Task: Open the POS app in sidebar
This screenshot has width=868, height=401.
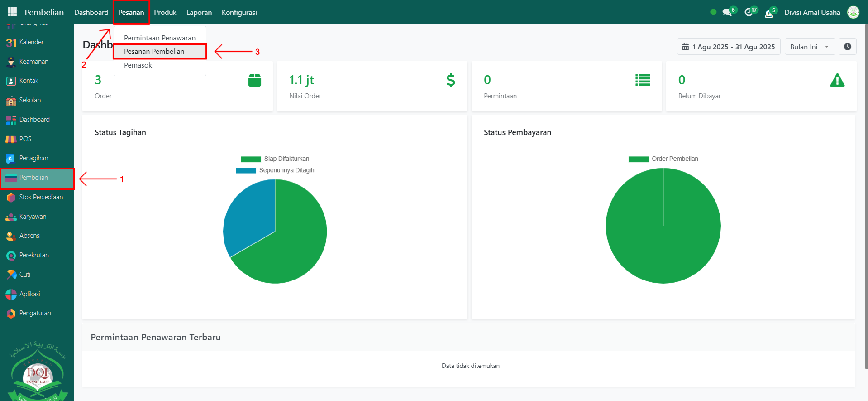Action: point(25,139)
